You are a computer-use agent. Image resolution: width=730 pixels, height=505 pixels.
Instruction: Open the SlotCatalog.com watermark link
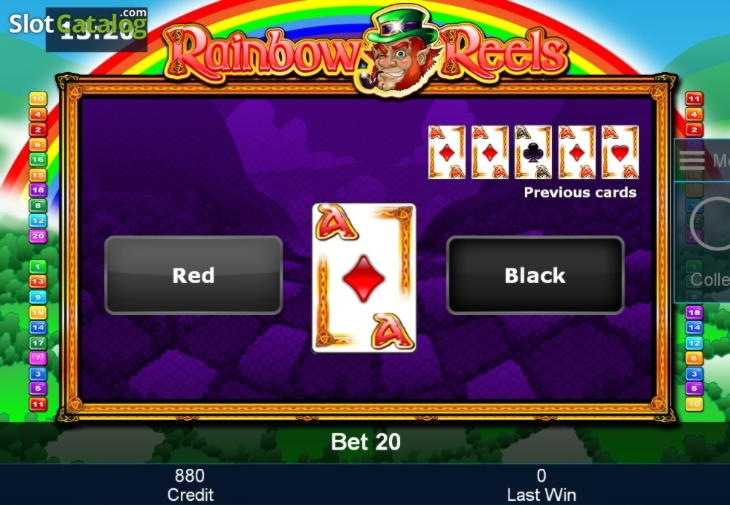pos(78,25)
